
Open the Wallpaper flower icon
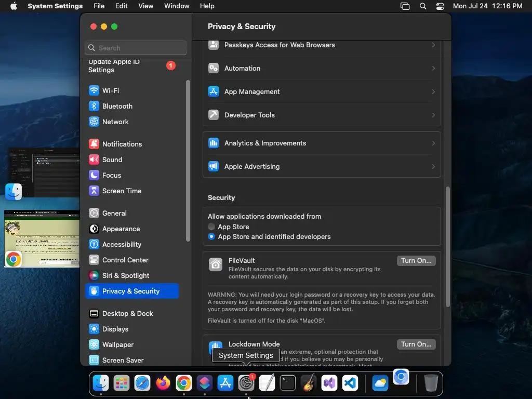(94, 345)
